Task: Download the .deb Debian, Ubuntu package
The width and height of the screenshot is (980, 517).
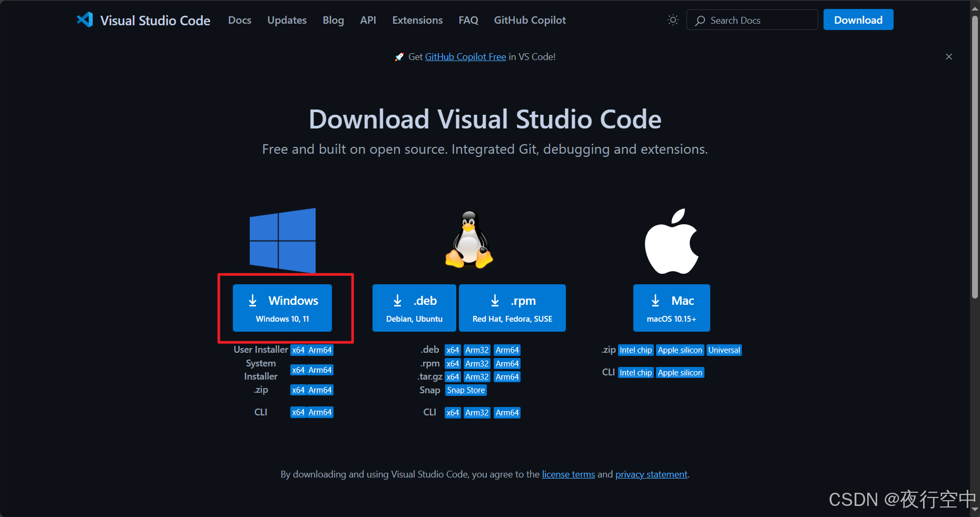Action: point(414,308)
